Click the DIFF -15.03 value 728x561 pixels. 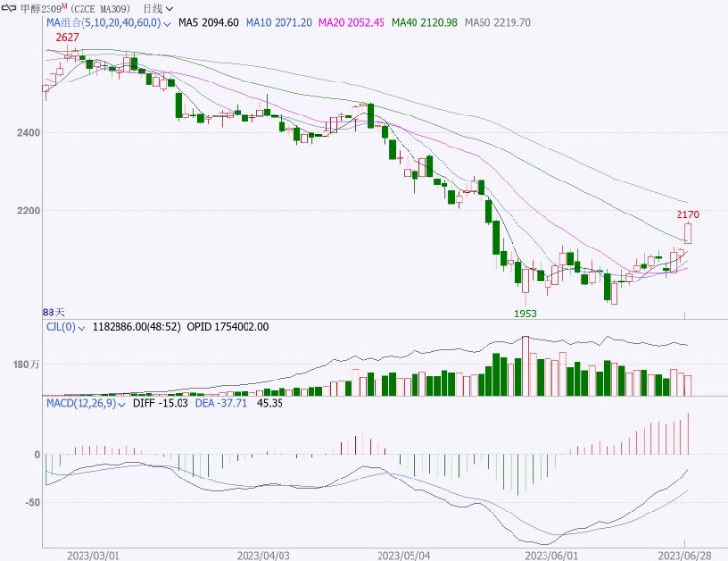160,403
